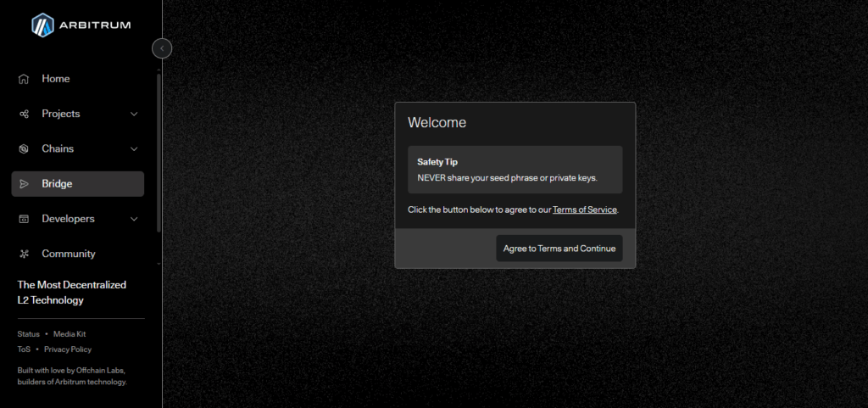Click the Projects icon in sidebar
868x408 pixels.
click(x=24, y=114)
